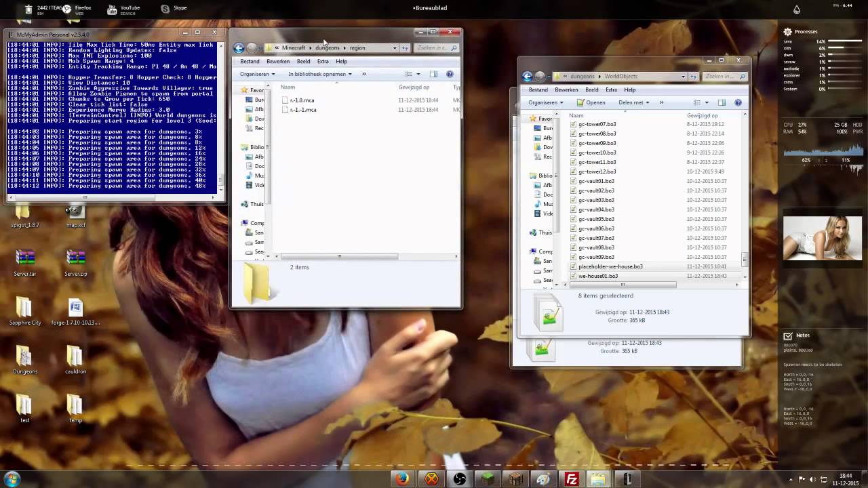Open the server tower taskbar icon
Image resolution: width=868 pixels, height=488 pixels.
pyautogui.click(x=627, y=479)
